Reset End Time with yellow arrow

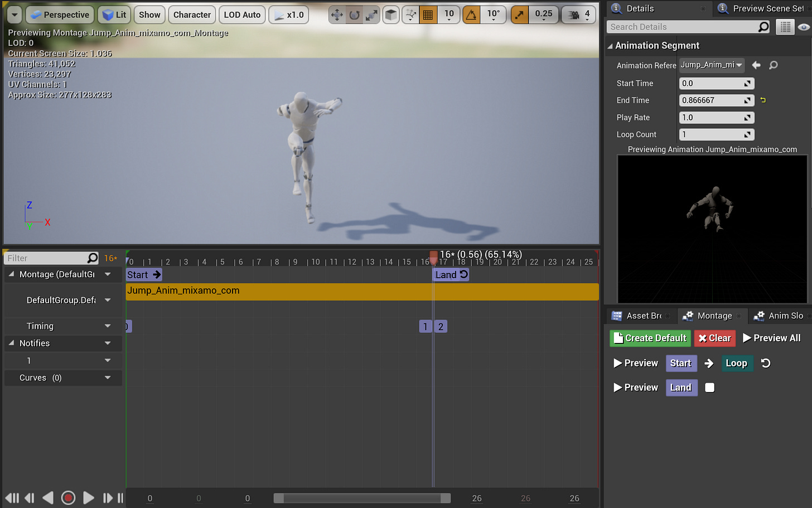tap(763, 100)
